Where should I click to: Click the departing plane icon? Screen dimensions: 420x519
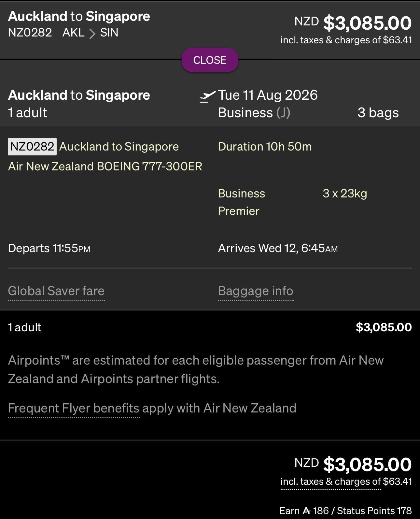[x=208, y=96]
